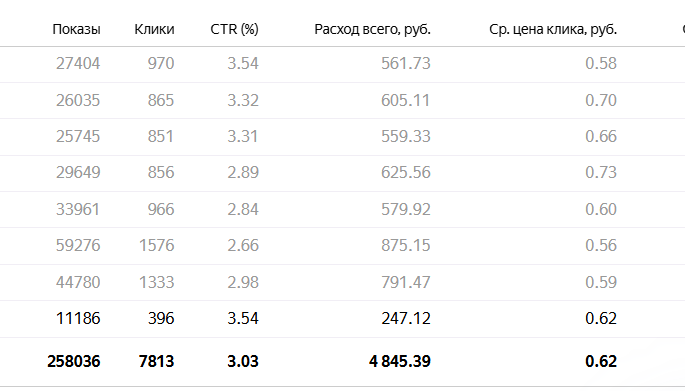
Task: Click the total impressions 258036
Action: (x=74, y=362)
